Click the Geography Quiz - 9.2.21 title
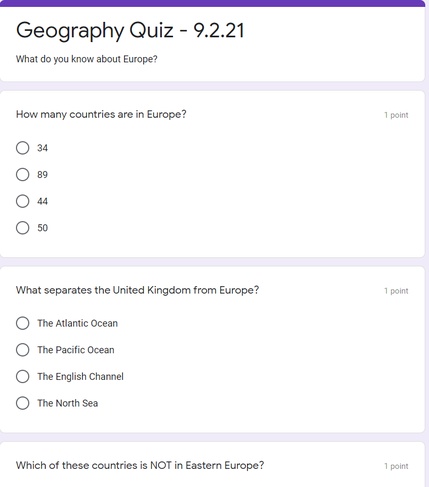 (130, 31)
